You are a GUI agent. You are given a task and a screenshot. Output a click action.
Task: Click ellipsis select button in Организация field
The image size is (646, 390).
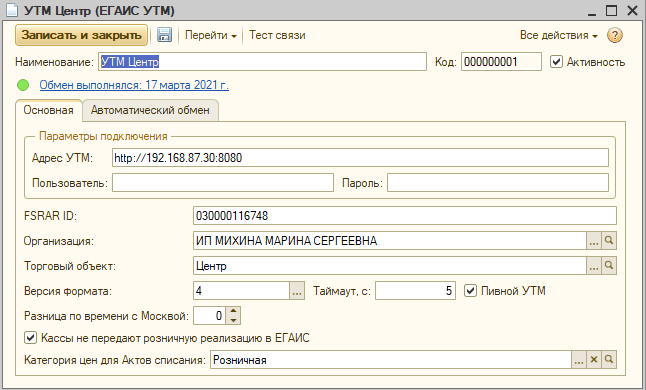pos(594,241)
